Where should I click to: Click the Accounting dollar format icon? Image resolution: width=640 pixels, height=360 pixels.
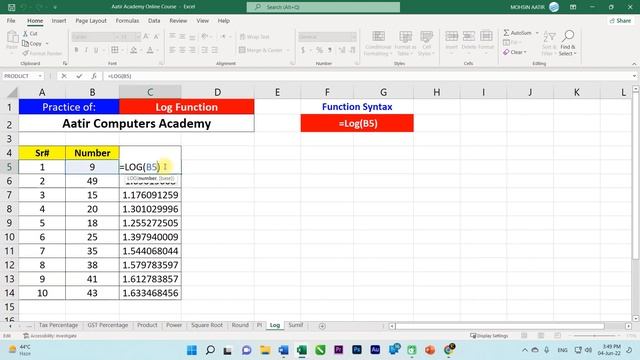pos(303,50)
